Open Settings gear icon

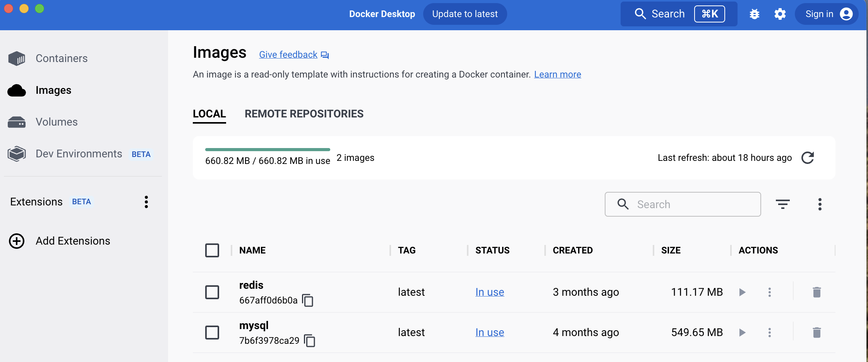click(x=780, y=14)
